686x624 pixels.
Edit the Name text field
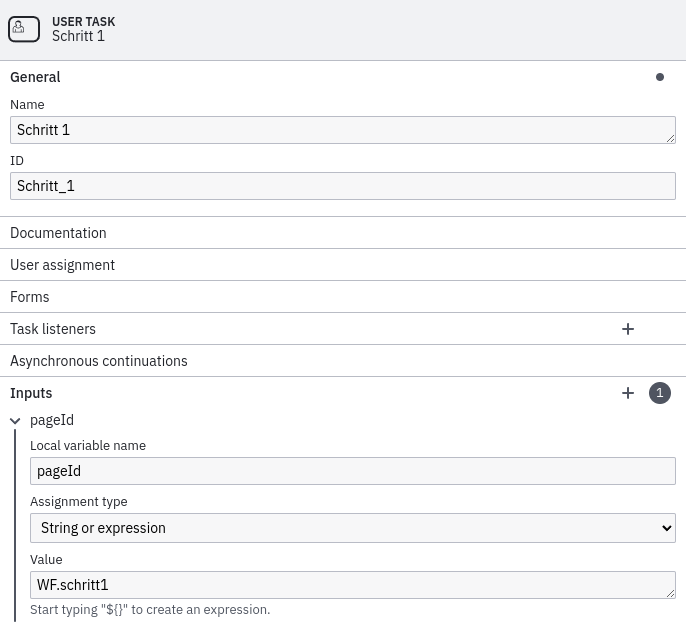tap(342, 130)
